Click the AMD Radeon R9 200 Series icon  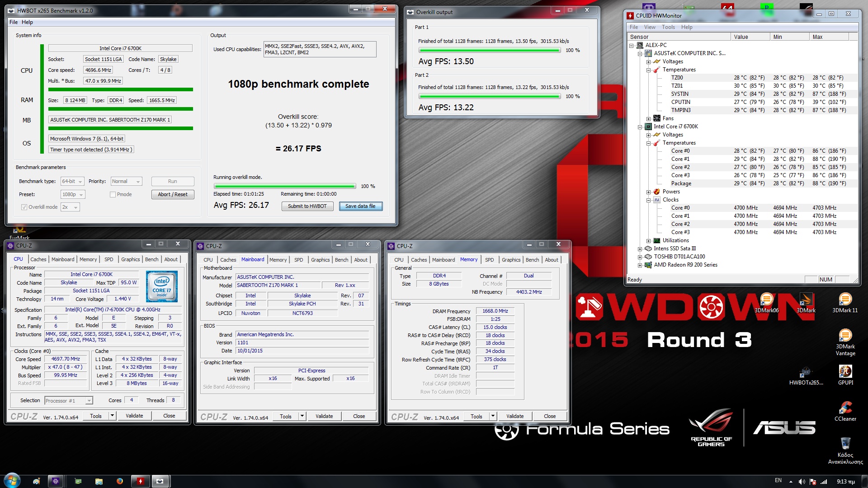[648, 265]
